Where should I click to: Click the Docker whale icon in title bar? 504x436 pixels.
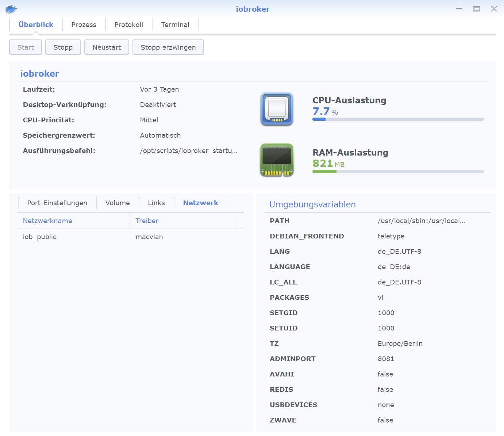coord(11,9)
